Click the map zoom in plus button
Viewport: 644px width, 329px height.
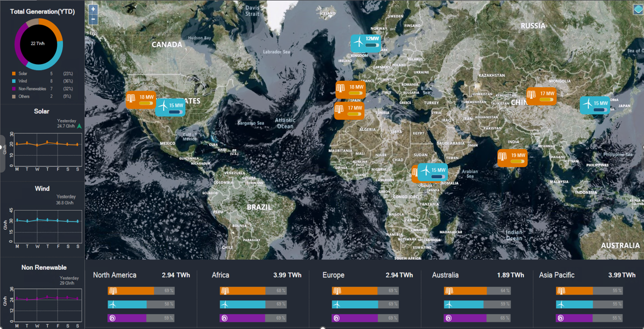(93, 9)
